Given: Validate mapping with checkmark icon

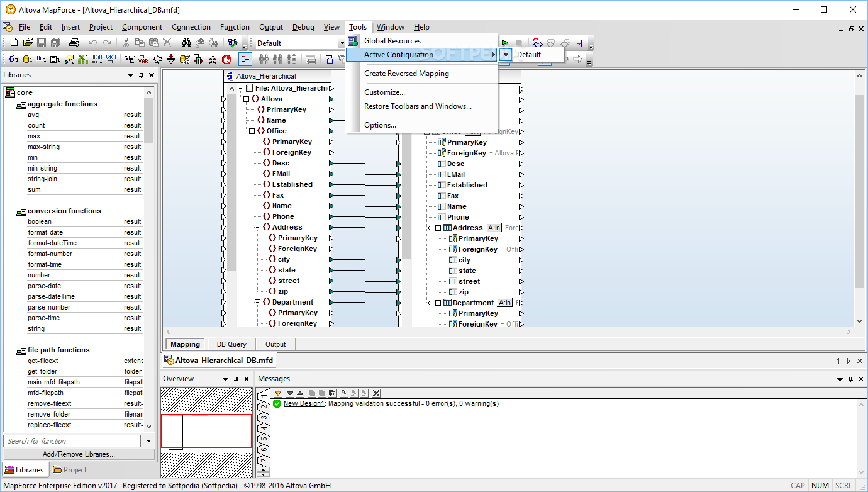Looking at the screenshot, I should click(233, 43).
